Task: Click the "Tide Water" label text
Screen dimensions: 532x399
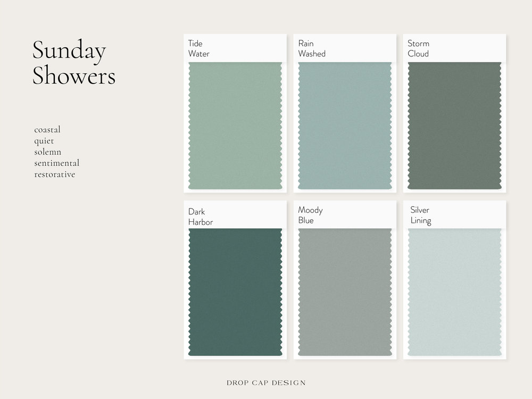Action: 199,48
